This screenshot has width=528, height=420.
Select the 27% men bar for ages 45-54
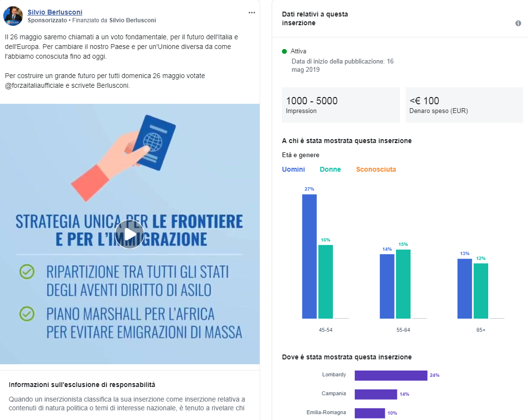(309, 256)
